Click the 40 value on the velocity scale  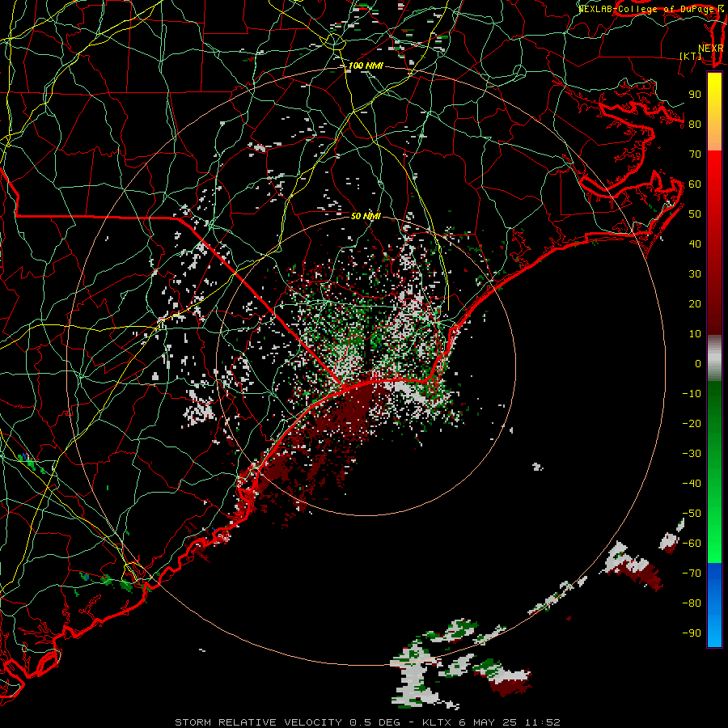pyautogui.click(x=695, y=244)
